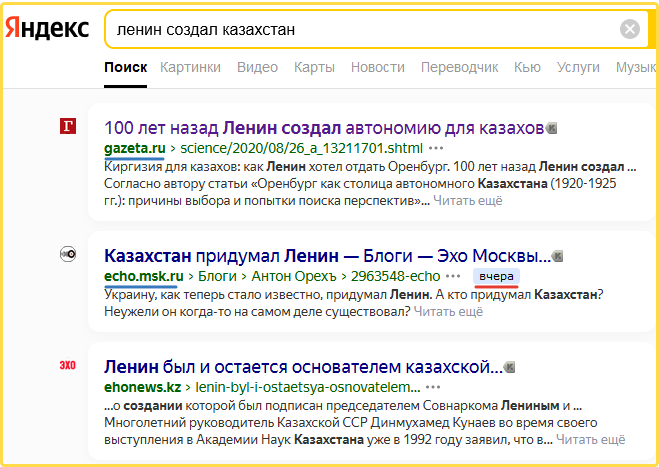Click turbo badge after 'автономию для казахов' title
659x467 pixels.
pyautogui.click(x=551, y=128)
